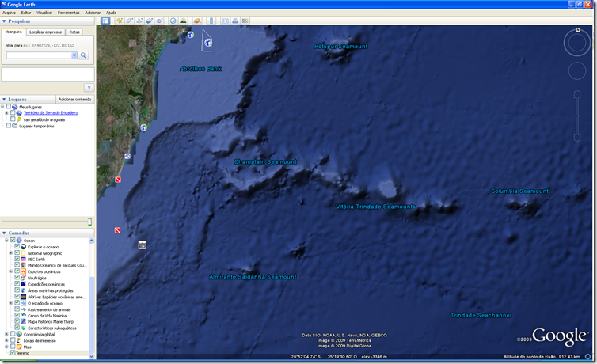Click the Camadas scrollbar up arrow

[x=91, y=241]
